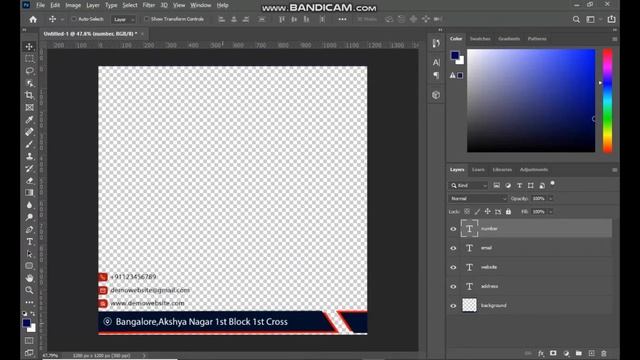This screenshot has width=640, height=360.
Task: Hide the background layer
Action: coord(453,306)
